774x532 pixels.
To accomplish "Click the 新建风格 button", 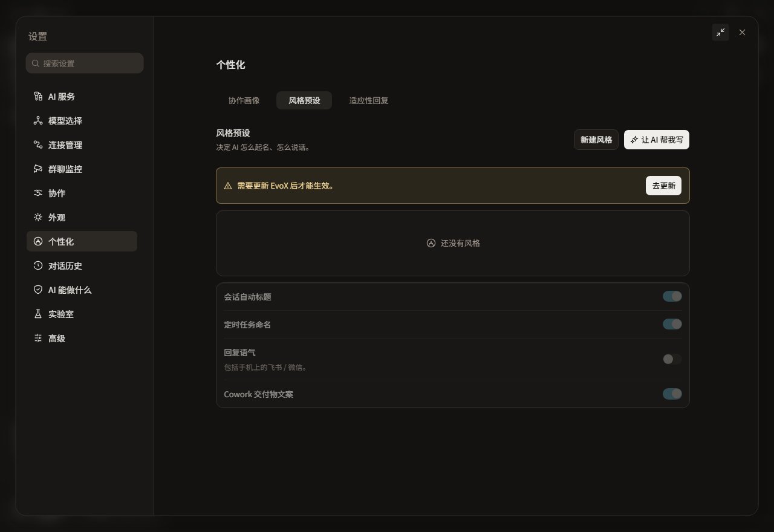I will [x=596, y=140].
